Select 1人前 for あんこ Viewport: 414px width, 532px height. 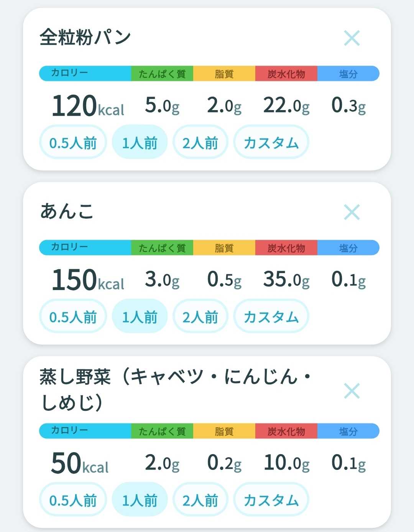pyautogui.click(x=140, y=317)
